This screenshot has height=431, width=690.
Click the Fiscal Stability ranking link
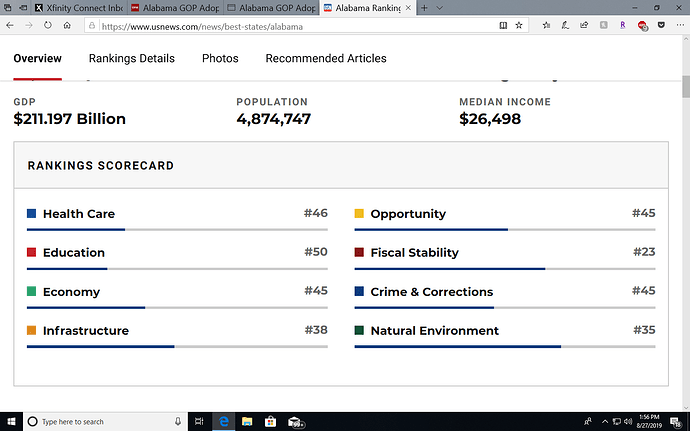(414, 253)
